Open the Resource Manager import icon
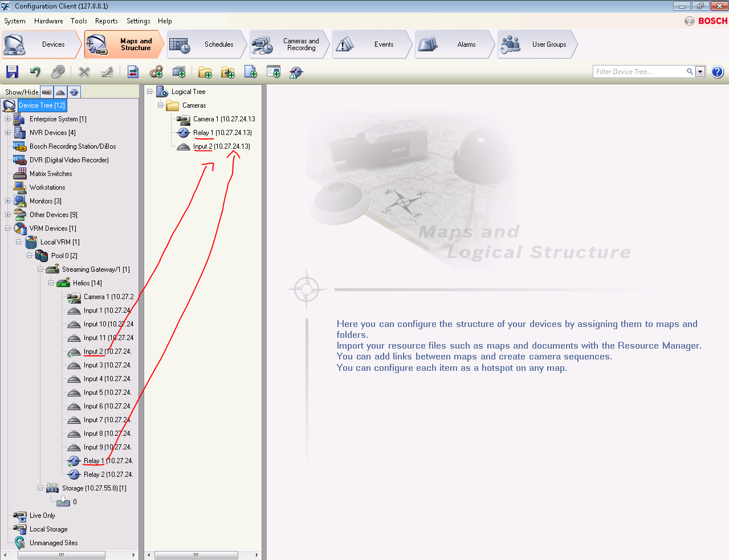This screenshot has height=560, width=729. point(133,72)
